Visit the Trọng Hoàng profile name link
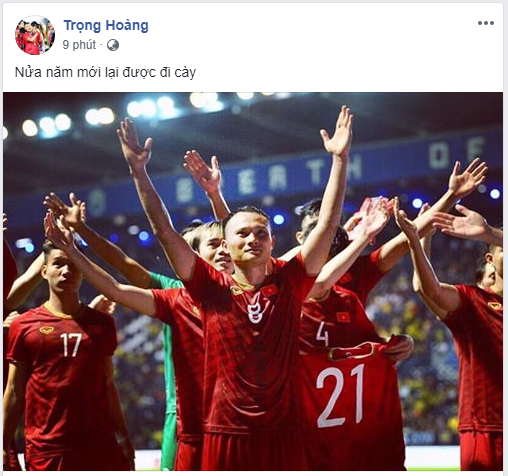Image resolution: width=508 pixels, height=476 pixels. tap(106, 25)
